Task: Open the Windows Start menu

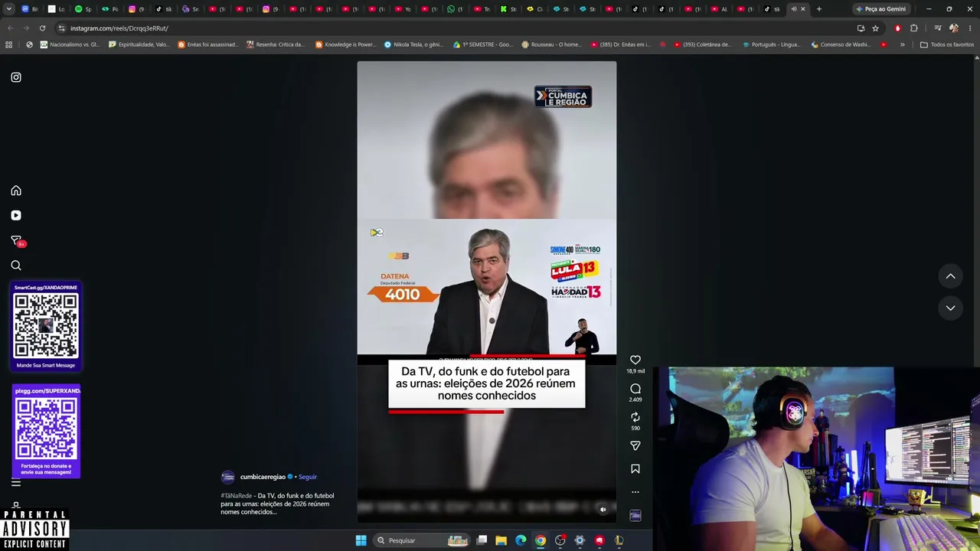Action: (361, 540)
